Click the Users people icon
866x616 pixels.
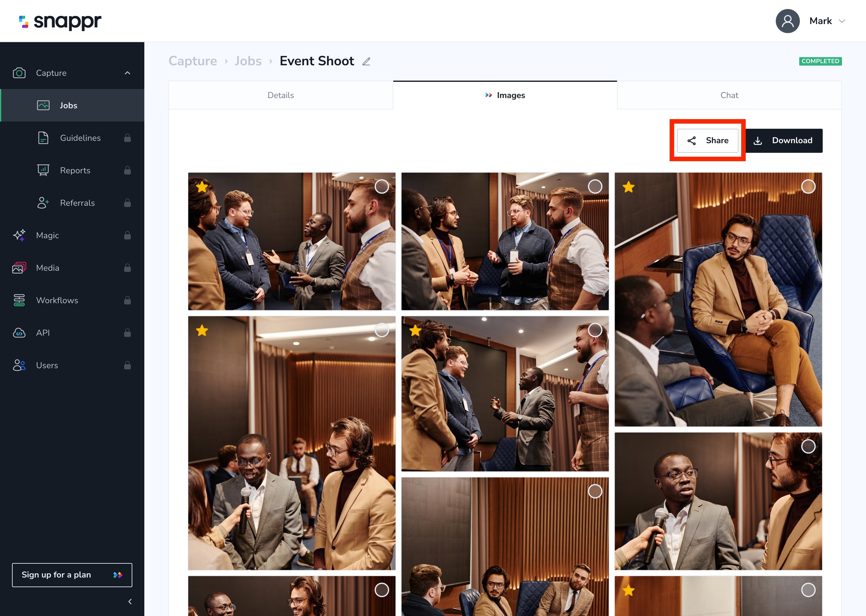tap(19, 365)
